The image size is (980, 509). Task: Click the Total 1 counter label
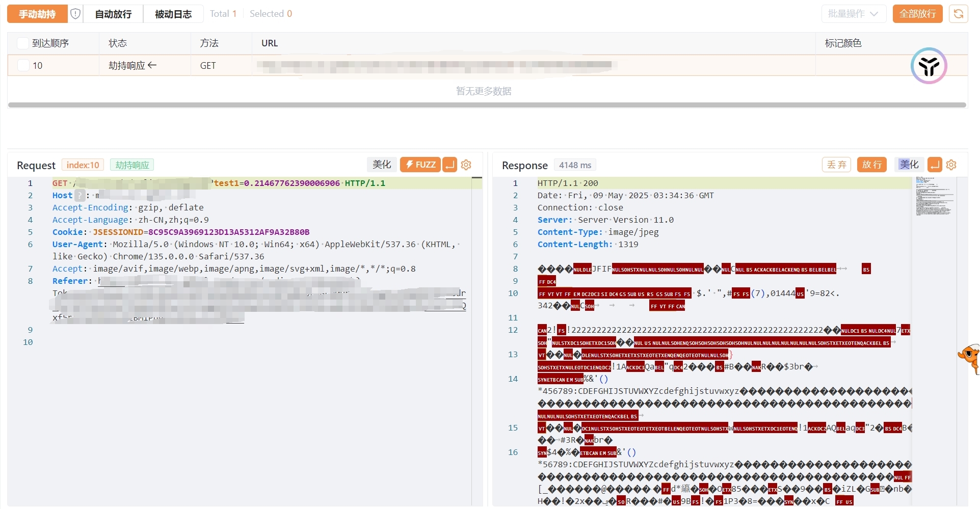[223, 14]
